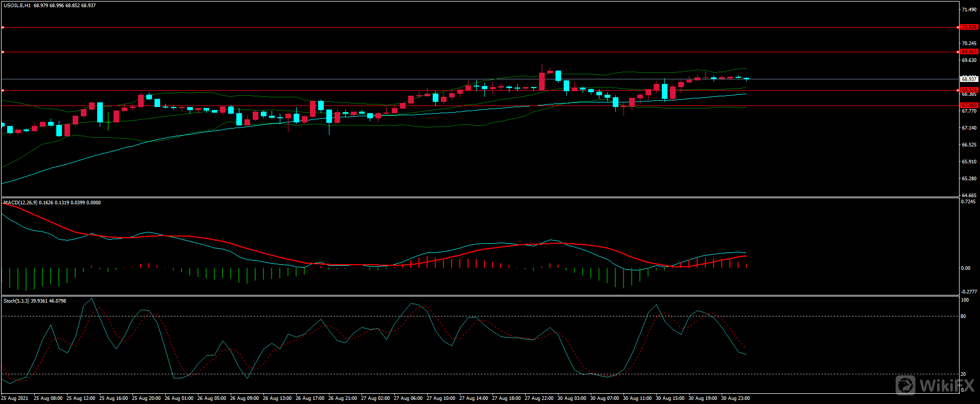Click the red 70.826 price label
This screenshot has width=980, height=404.
click(969, 27)
